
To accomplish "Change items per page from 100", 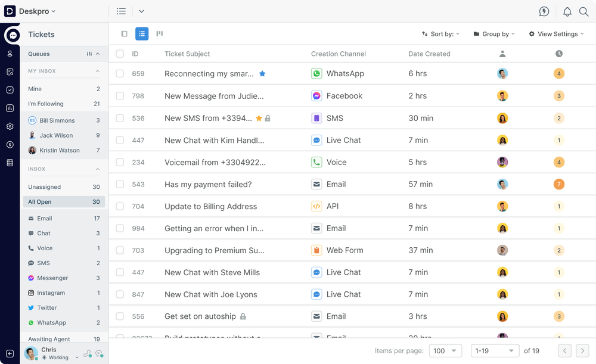I will 445,351.
